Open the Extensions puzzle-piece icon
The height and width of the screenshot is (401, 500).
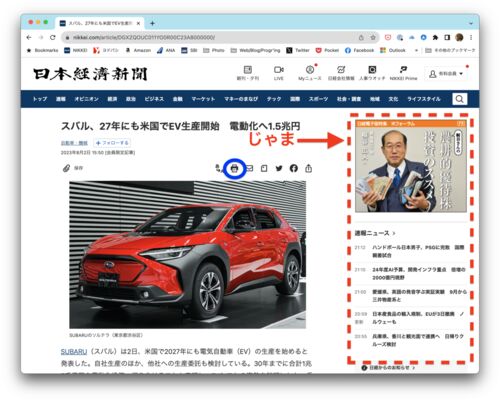[435, 38]
